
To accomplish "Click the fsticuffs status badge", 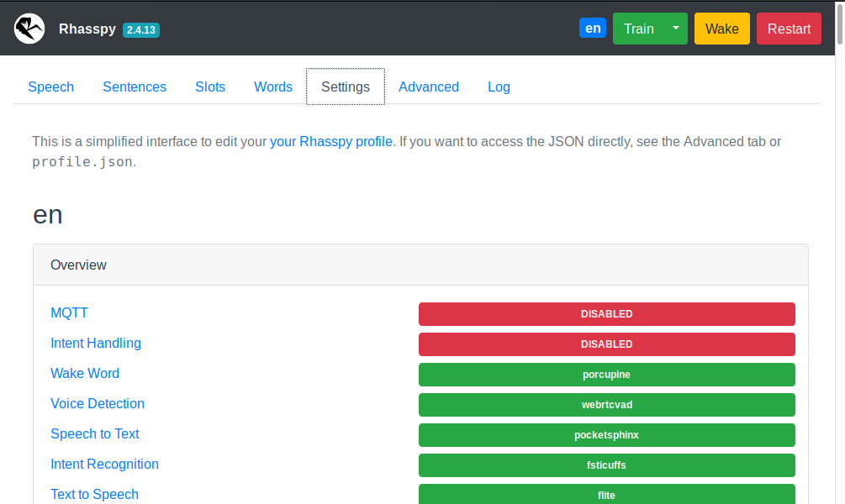I will 607,465.
